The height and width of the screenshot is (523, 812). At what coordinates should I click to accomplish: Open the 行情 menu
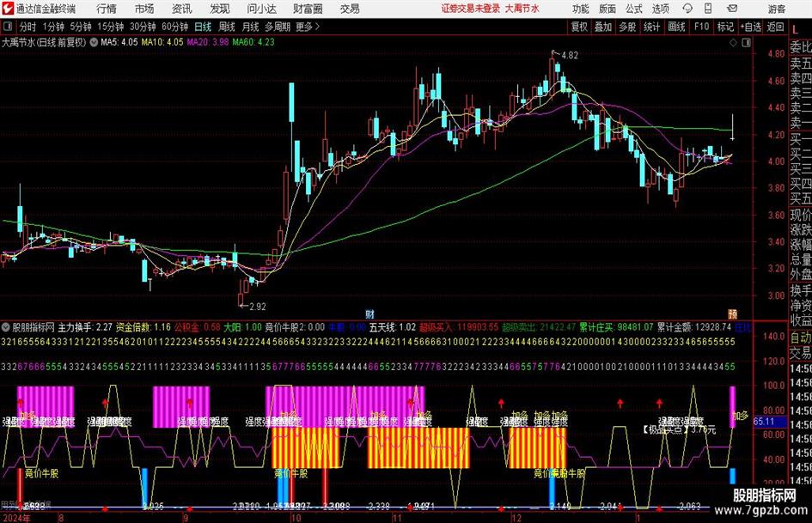click(x=107, y=9)
